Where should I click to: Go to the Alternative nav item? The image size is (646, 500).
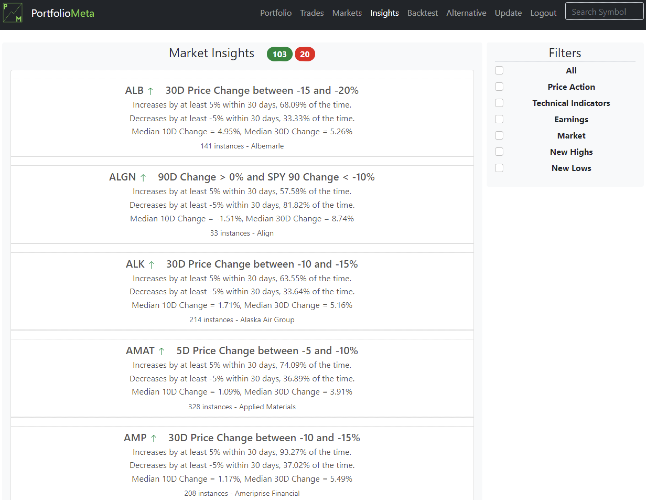click(466, 13)
